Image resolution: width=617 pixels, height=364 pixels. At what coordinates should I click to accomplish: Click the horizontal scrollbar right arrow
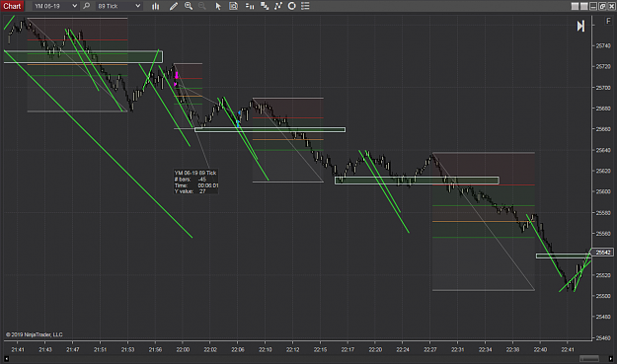click(x=611, y=358)
